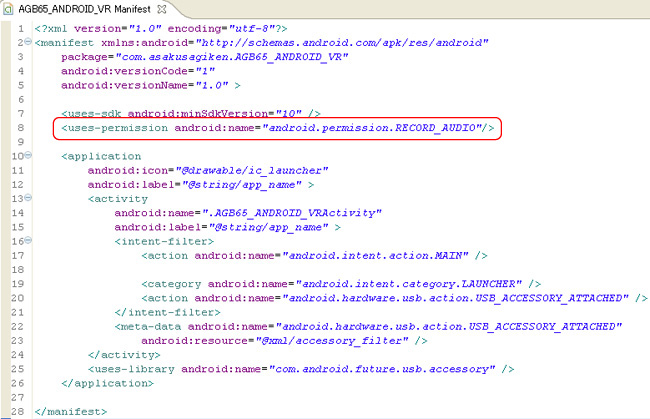Click the xml version declaration on line 1
This screenshot has height=419, width=650.
[x=161, y=29]
